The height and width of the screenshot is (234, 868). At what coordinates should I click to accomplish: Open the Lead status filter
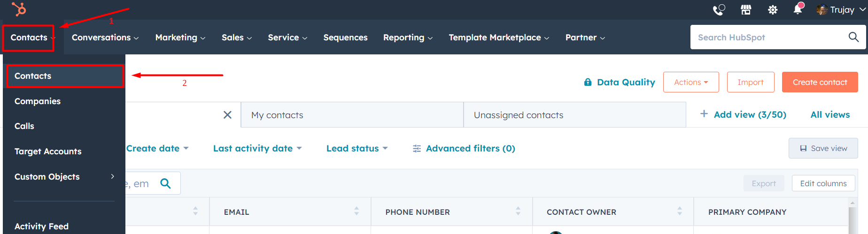tap(357, 149)
